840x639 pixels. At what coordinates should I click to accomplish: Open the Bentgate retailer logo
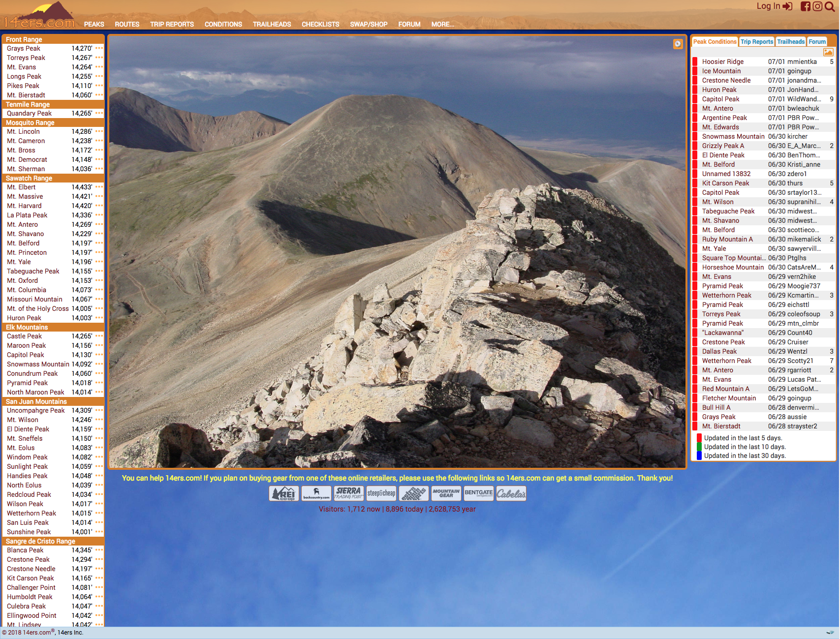point(479,493)
